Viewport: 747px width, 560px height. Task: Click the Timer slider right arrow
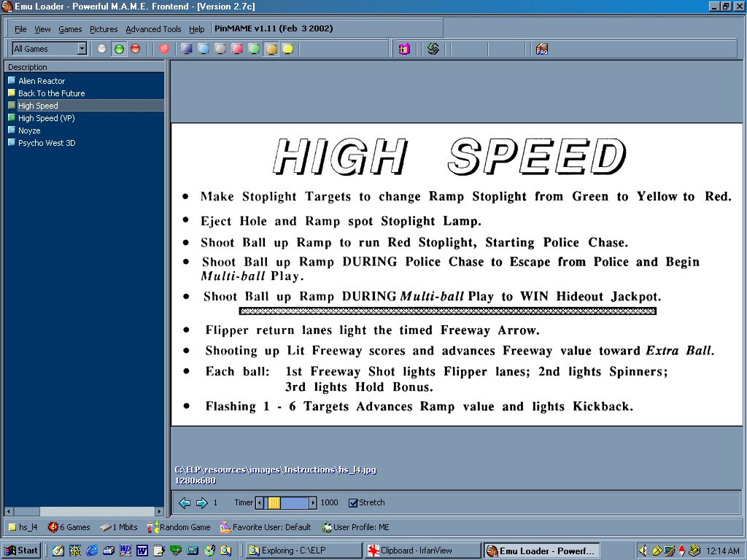tap(313, 503)
